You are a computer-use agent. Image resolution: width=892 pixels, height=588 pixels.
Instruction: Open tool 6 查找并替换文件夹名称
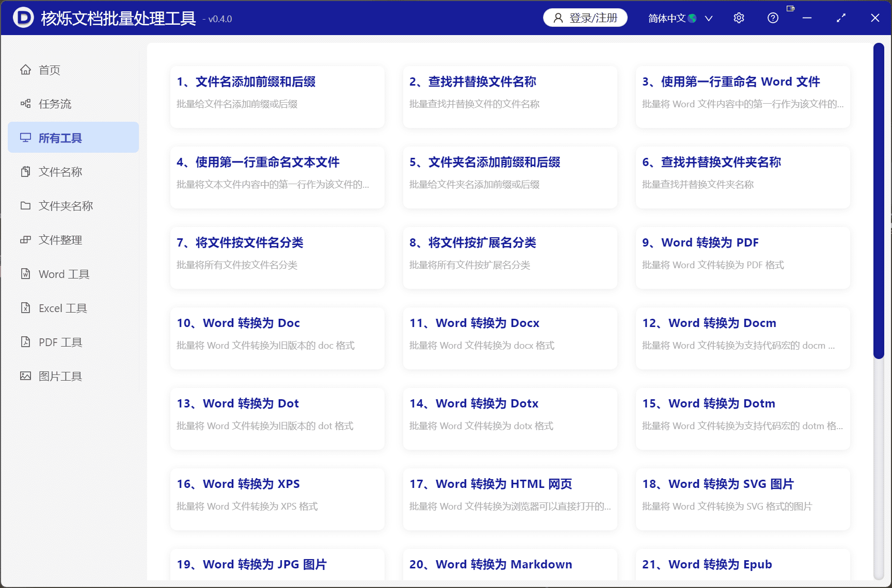point(743,177)
